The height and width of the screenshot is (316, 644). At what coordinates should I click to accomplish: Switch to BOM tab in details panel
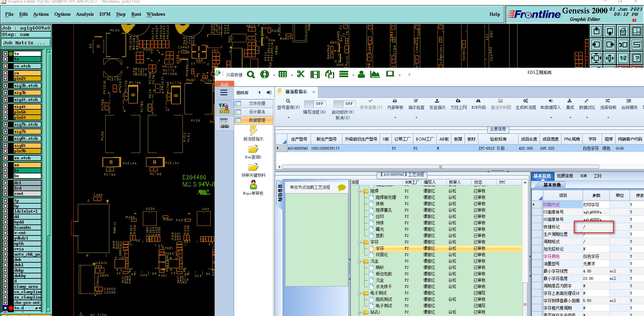tap(584, 176)
